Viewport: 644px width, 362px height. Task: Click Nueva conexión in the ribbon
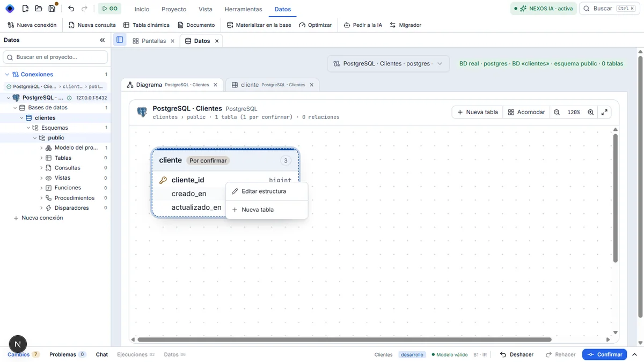coord(32,25)
